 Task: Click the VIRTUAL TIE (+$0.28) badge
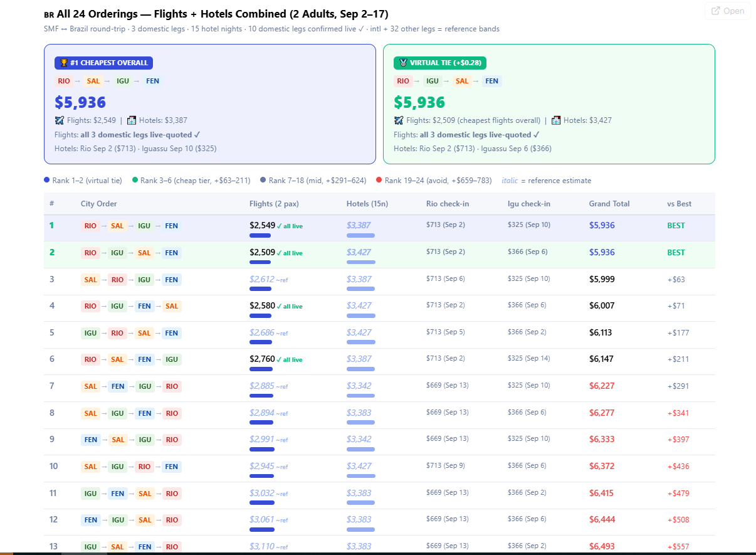pyautogui.click(x=440, y=63)
